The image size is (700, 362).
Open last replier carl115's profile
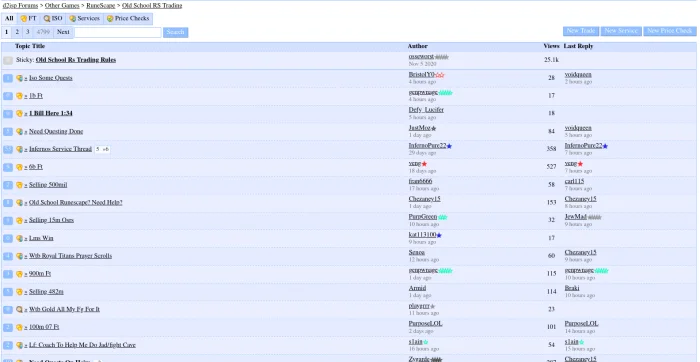point(574,181)
